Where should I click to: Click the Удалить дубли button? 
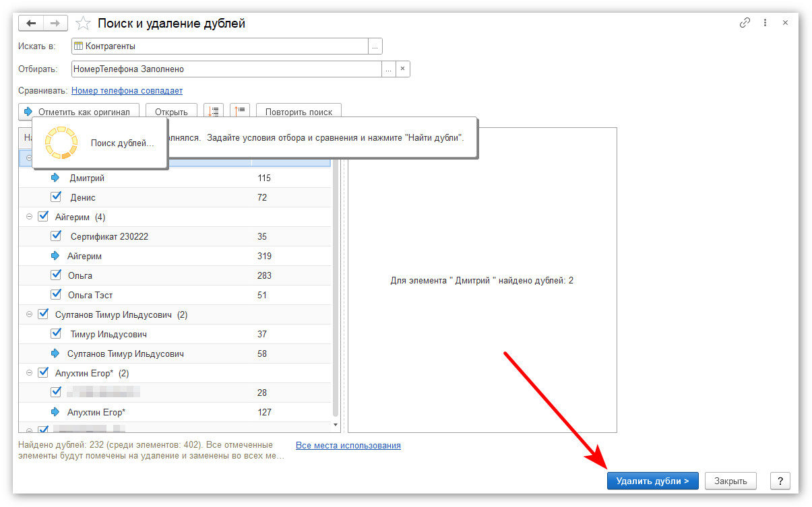coord(652,481)
